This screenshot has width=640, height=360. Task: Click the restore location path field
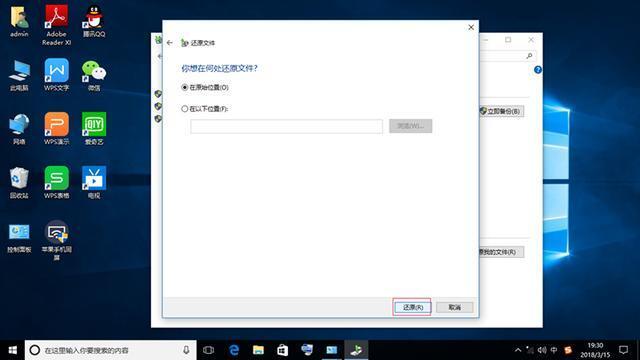point(286,126)
